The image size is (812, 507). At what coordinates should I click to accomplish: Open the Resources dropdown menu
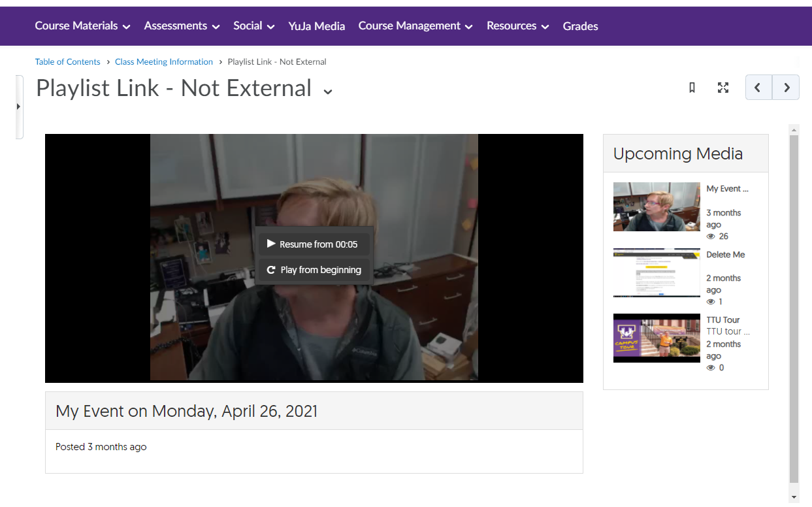(517, 26)
